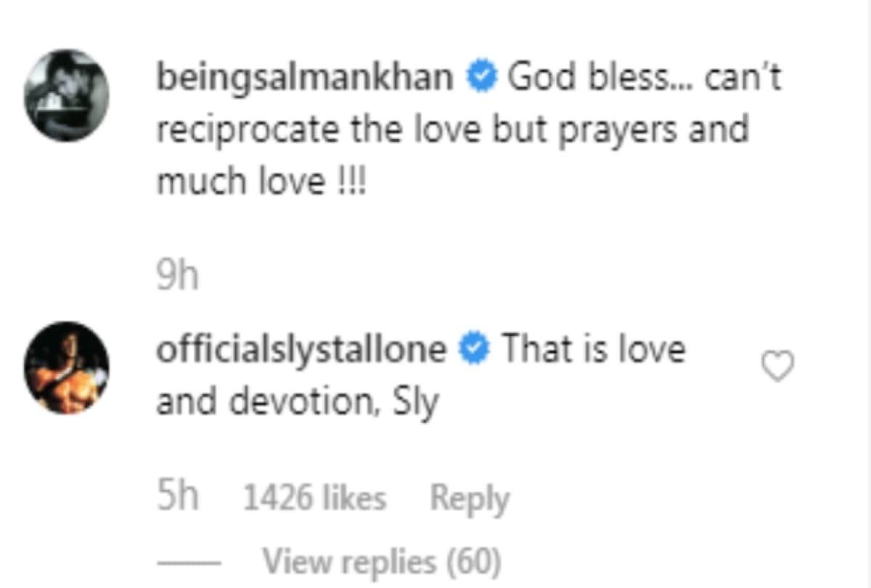Select the 5h timestamp on Stallone's comment
871x588 pixels.
[x=174, y=497]
